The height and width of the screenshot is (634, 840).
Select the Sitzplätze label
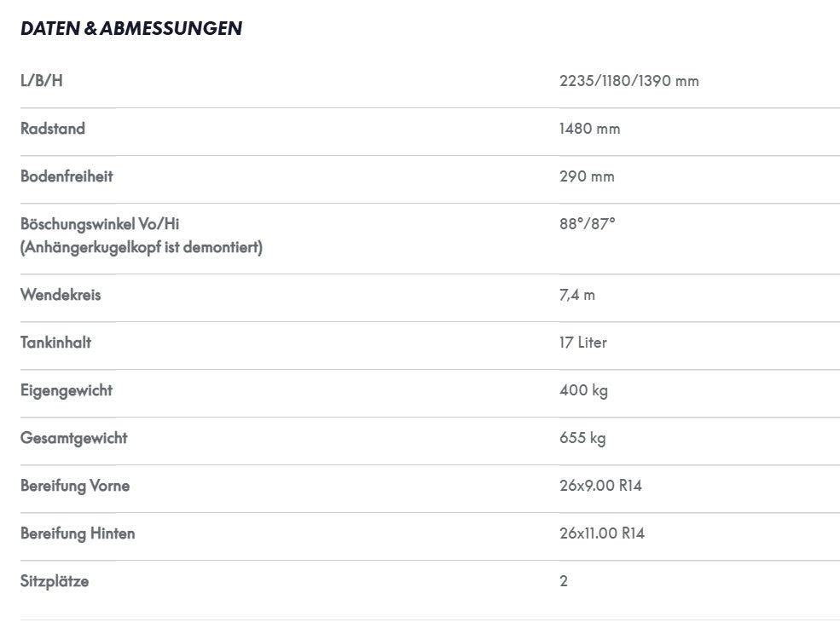coord(55,581)
